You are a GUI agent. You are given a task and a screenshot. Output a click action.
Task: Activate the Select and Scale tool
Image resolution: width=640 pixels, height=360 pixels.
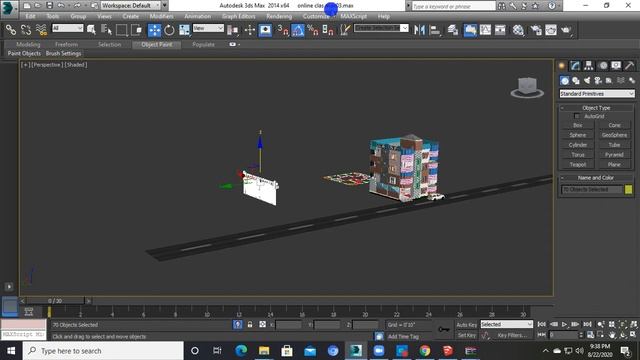pyautogui.click(x=184, y=30)
